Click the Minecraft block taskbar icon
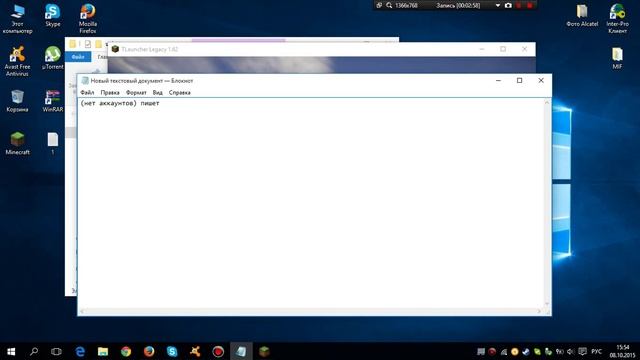Image resolution: width=640 pixels, height=360 pixels. [264, 351]
